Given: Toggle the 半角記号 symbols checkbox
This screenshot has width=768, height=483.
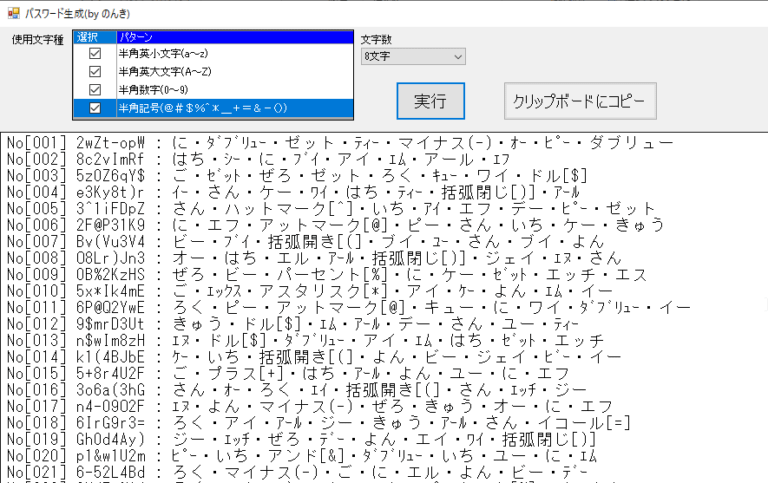Looking at the screenshot, I should 95,108.
